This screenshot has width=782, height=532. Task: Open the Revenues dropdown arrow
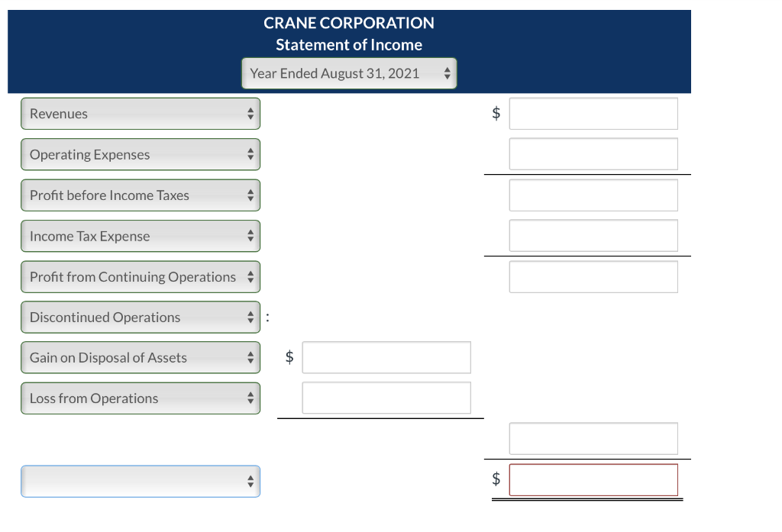[x=250, y=113]
